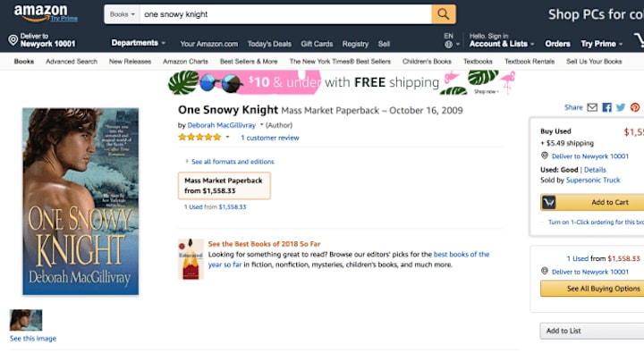Share on Pinterest icon
The height and width of the screenshot is (362, 644).
(x=635, y=107)
